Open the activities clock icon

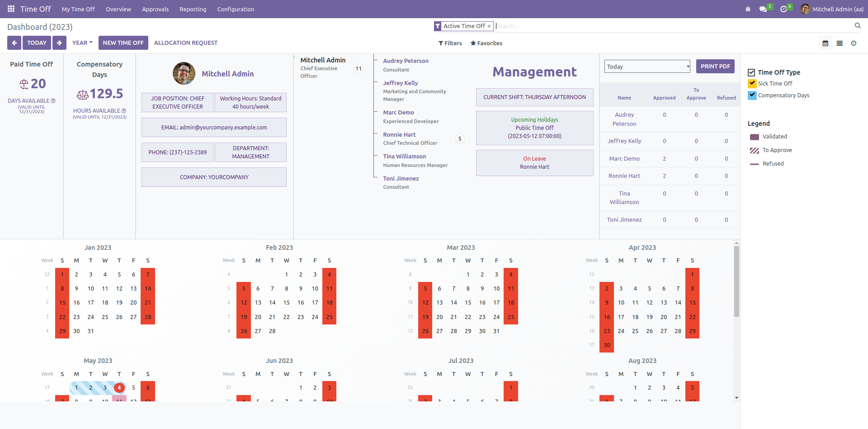pos(783,9)
